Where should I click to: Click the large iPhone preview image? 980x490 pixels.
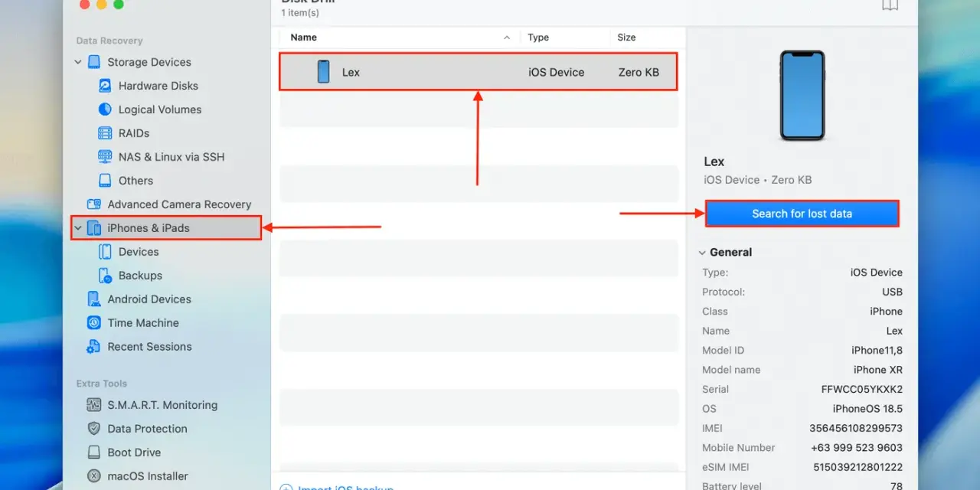802,96
